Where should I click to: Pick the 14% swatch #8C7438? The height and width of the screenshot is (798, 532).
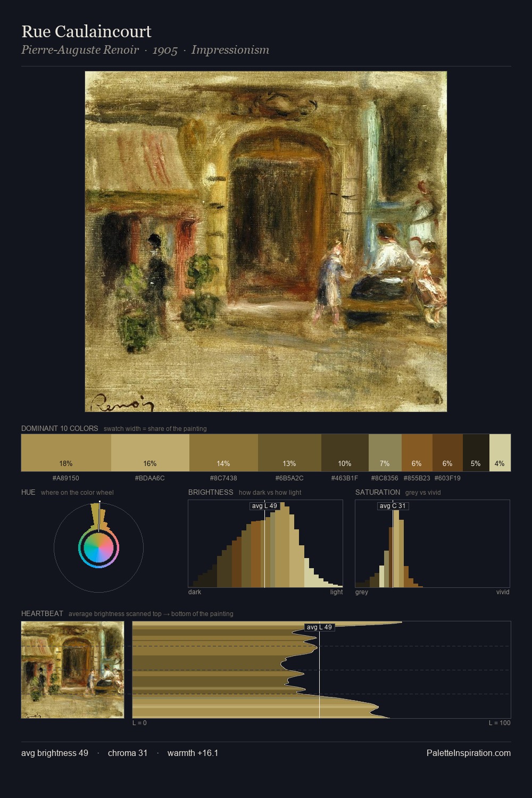pos(223,453)
